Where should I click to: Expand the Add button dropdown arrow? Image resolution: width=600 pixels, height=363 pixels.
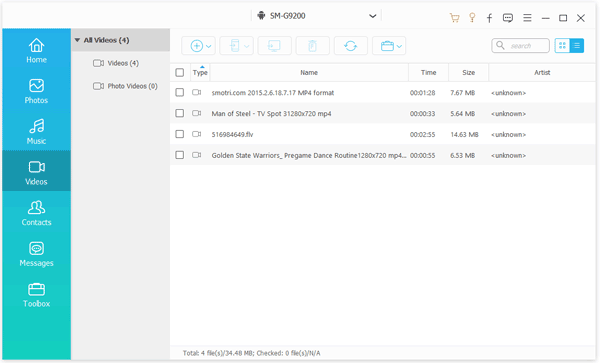209,46
